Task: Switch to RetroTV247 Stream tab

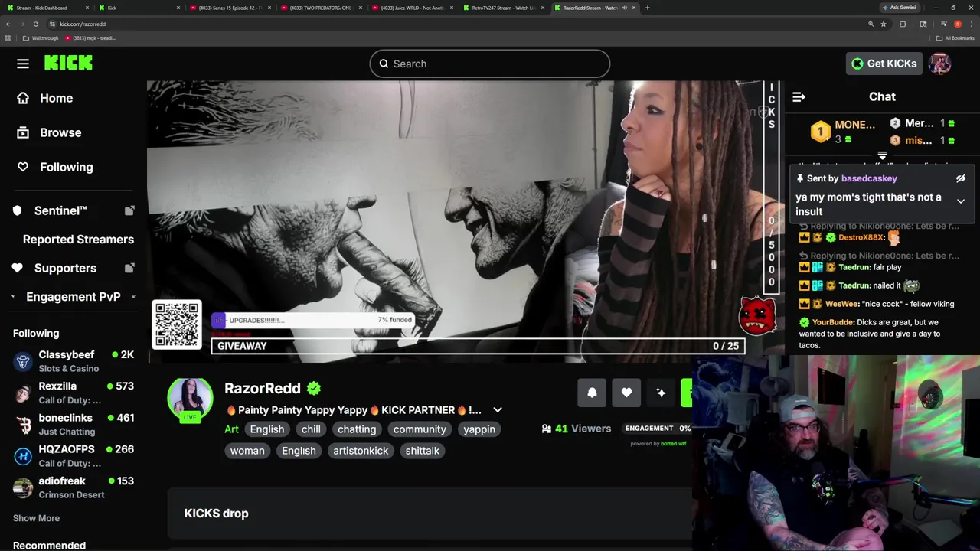Action: 503,8
